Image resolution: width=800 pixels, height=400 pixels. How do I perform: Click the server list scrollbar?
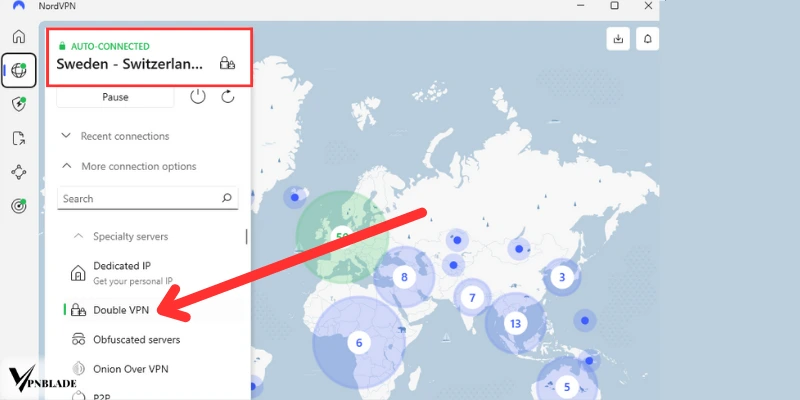tap(247, 237)
